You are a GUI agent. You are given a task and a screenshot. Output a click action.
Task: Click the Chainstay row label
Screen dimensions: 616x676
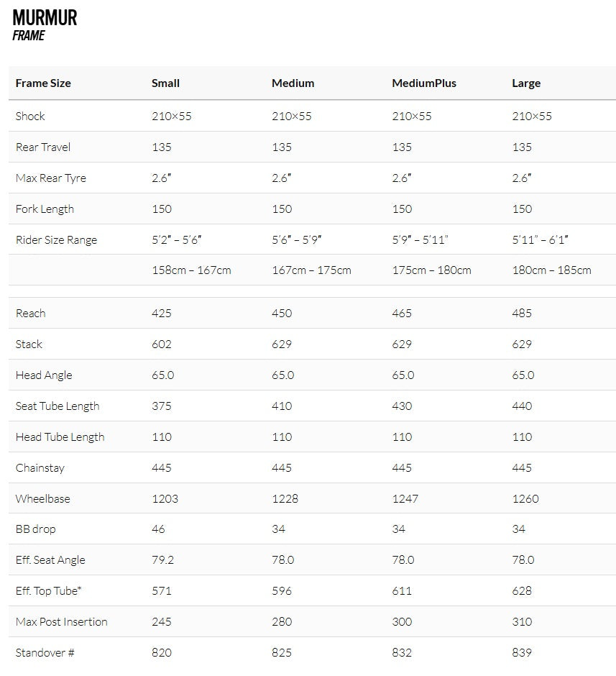pos(40,467)
